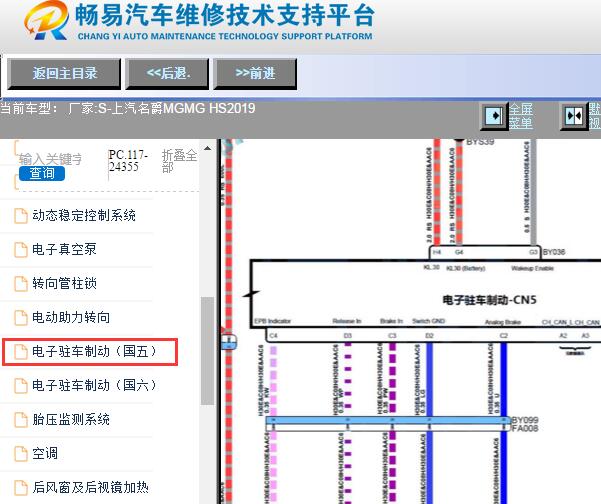Click the document icon beside 后风窗及后视镜加热

click(x=21, y=488)
